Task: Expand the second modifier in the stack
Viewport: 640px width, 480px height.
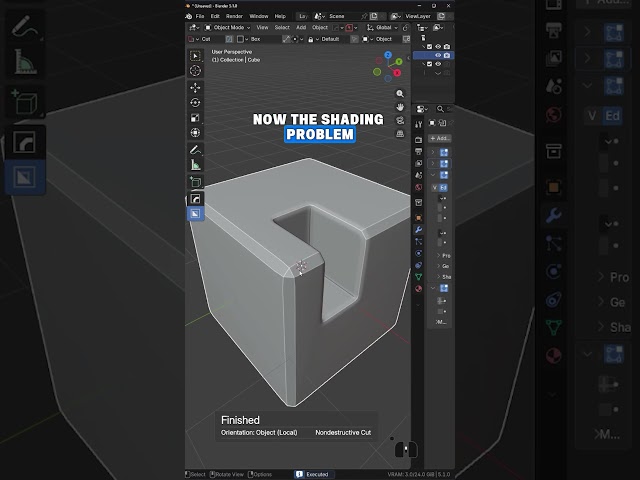Action: pos(433,164)
